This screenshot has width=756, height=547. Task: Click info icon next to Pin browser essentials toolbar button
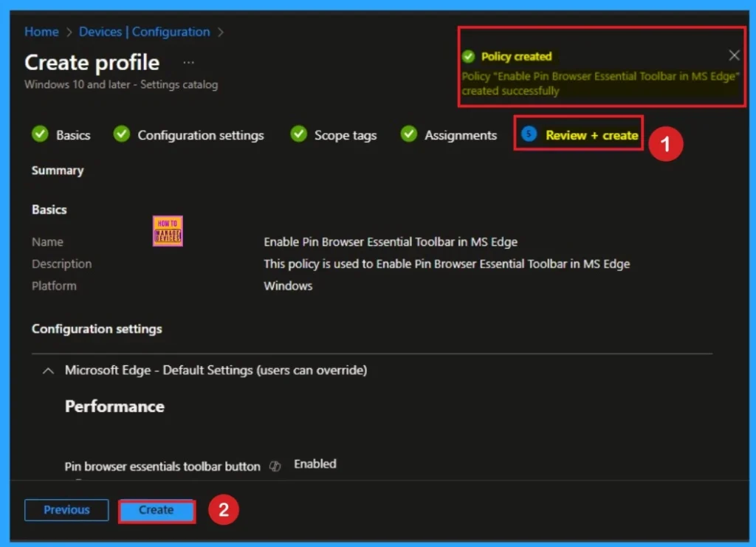point(275,466)
